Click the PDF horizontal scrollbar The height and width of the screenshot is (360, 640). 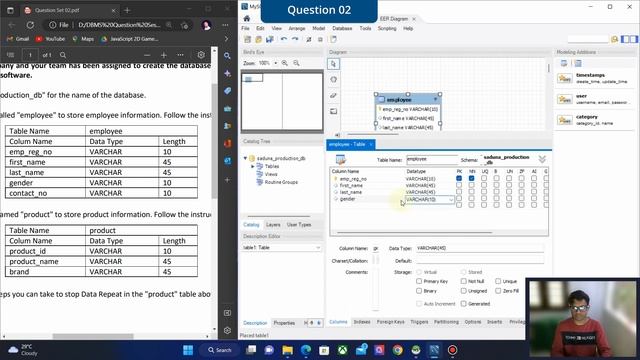93,336
